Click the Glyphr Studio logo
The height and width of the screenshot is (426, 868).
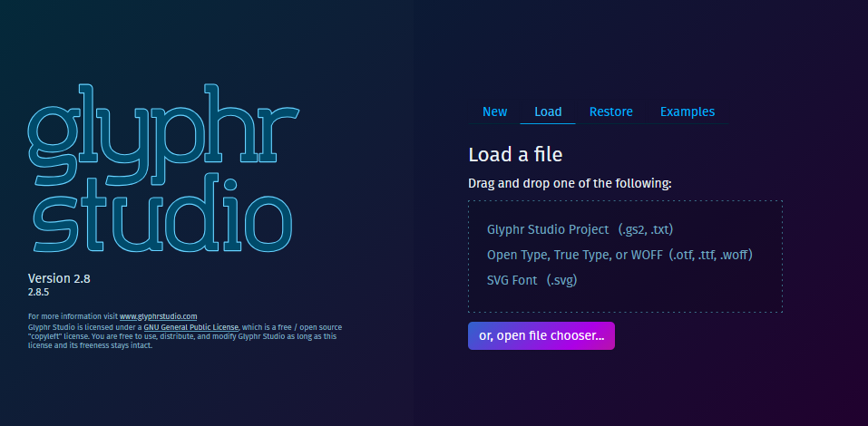(163, 169)
